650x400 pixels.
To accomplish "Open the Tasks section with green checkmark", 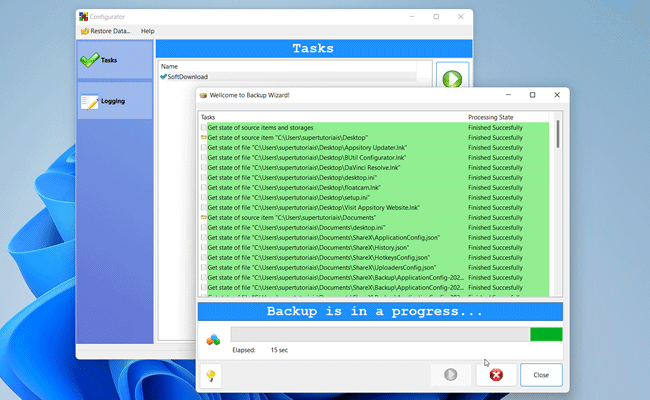I will tap(115, 60).
